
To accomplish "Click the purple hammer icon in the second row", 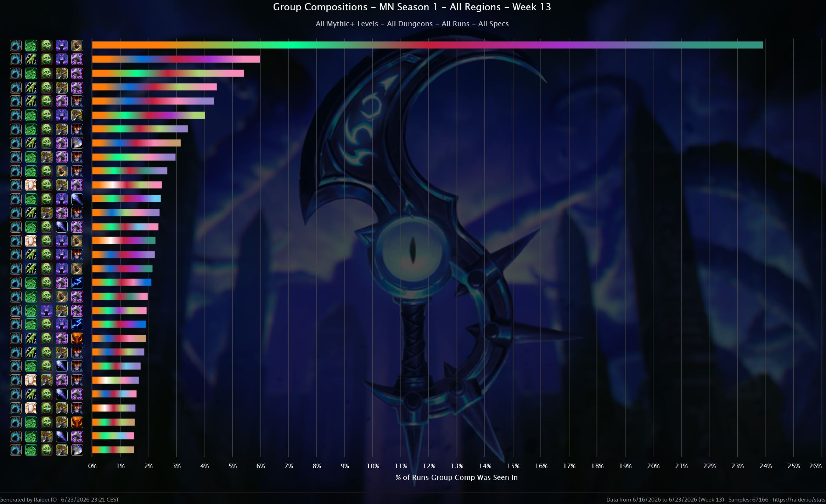I will coord(77,59).
